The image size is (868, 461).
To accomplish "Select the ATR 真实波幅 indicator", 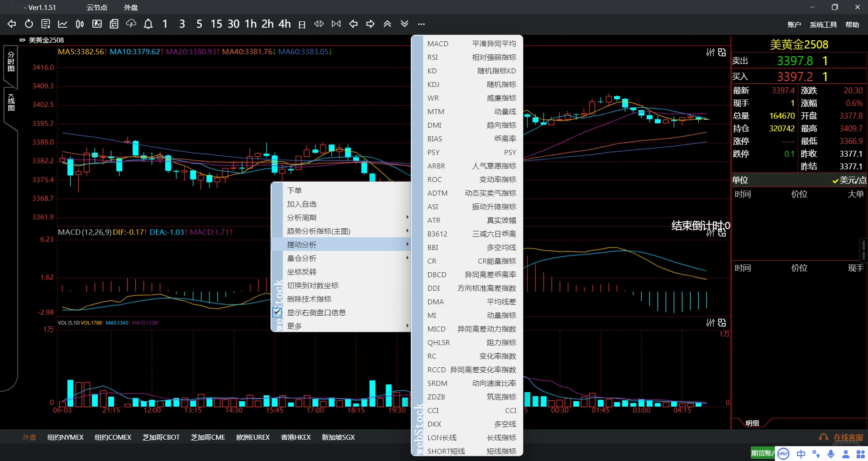I will [472, 220].
